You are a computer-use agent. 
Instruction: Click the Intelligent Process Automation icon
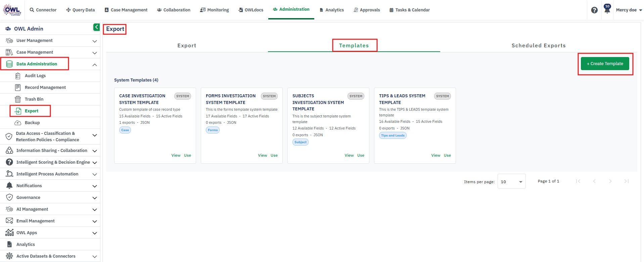click(x=9, y=174)
